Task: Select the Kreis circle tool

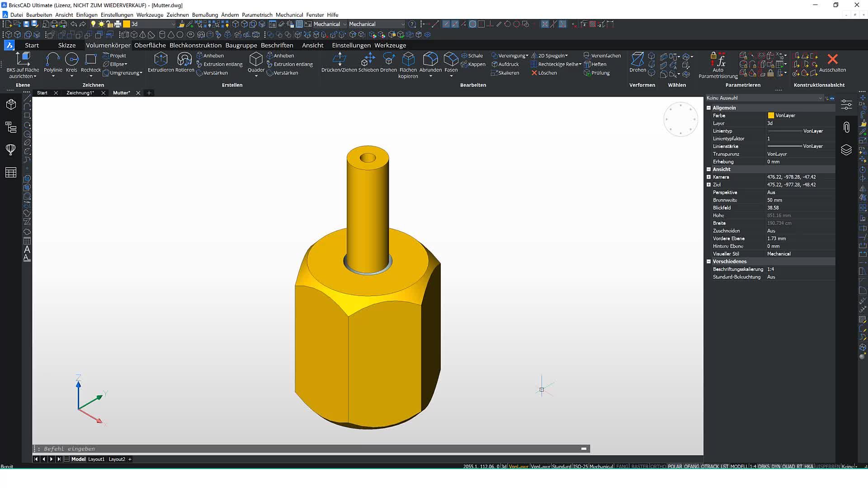Action: coord(71,62)
